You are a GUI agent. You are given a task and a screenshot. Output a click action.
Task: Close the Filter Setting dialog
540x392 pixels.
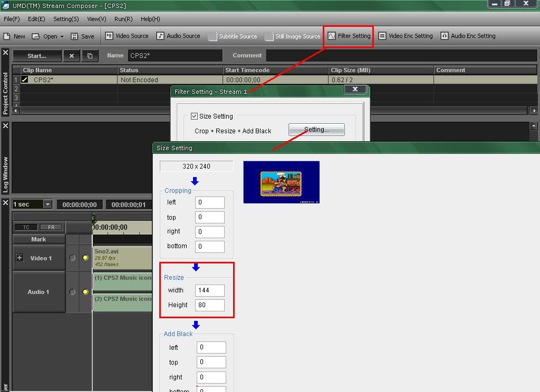coord(355,89)
